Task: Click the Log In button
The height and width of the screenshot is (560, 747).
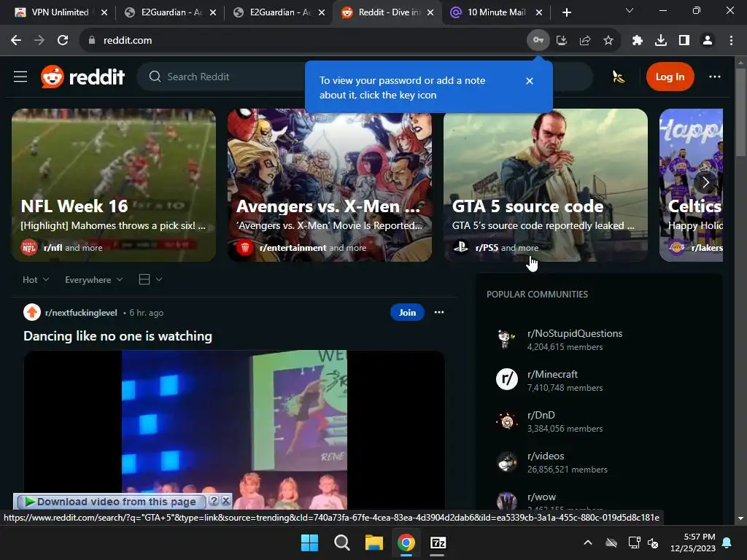Action: point(670,77)
